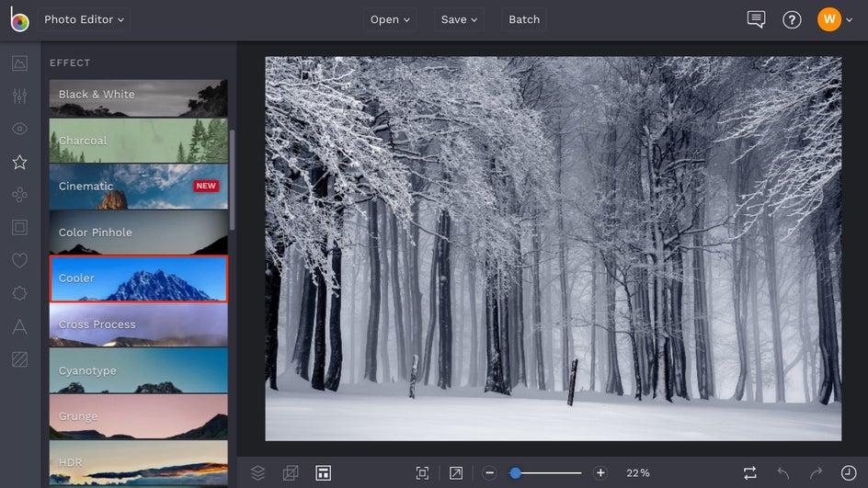Viewport: 868px width, 488px height.
Task: Open the Layers stack icon
Action: point(258,473)
